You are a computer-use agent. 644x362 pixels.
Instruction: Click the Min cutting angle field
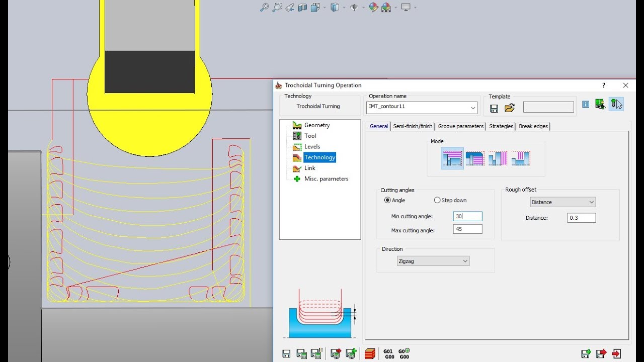click(x=467, y=216)
